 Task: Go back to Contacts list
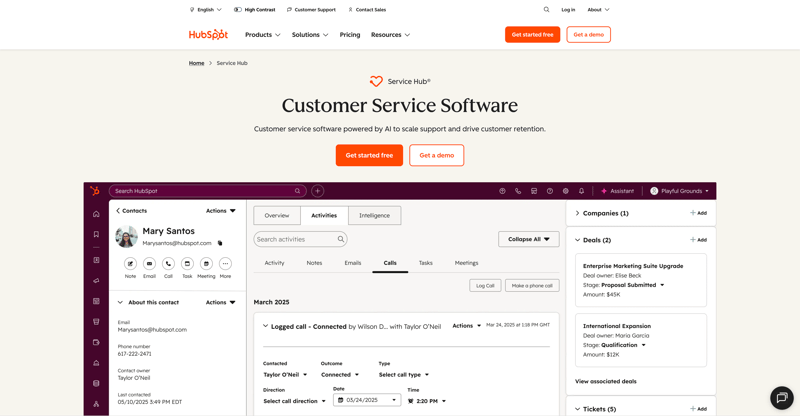point(131,211)
